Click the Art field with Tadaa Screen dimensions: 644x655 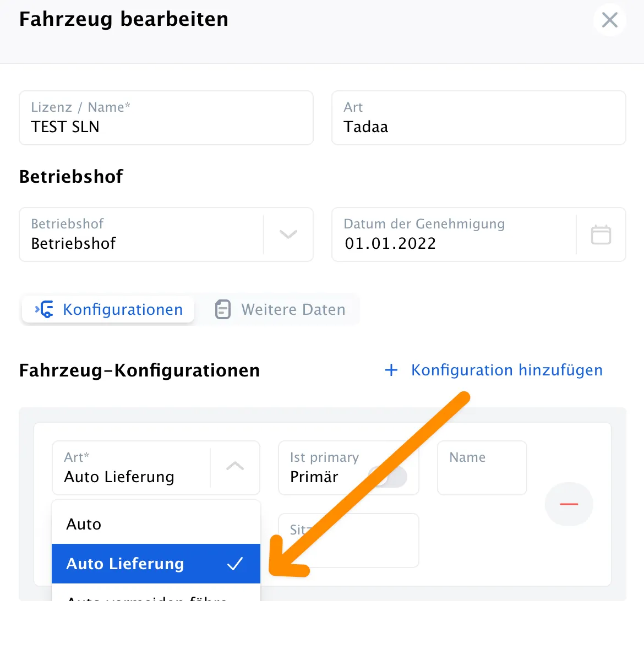[479, 118]
